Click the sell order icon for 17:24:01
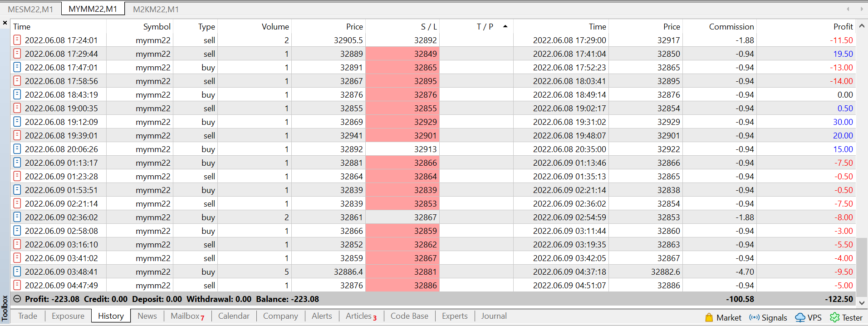 [x=17, y=40]
